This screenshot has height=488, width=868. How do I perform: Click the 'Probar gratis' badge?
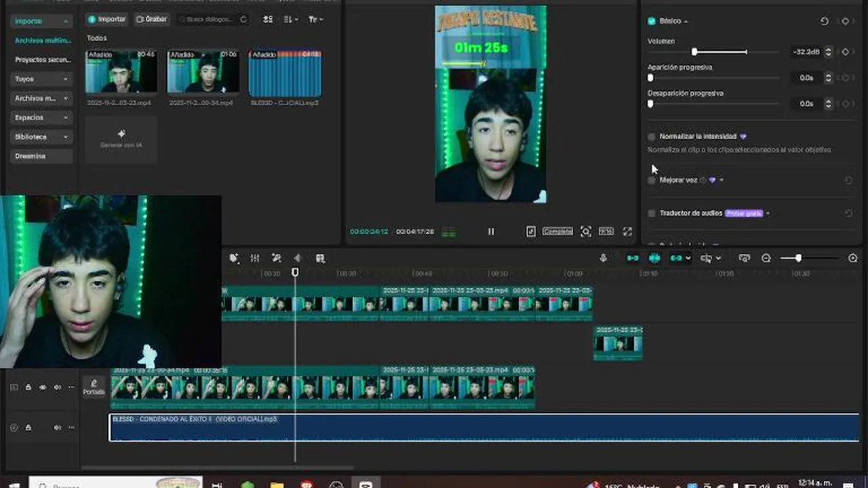[x=744, y=213]
